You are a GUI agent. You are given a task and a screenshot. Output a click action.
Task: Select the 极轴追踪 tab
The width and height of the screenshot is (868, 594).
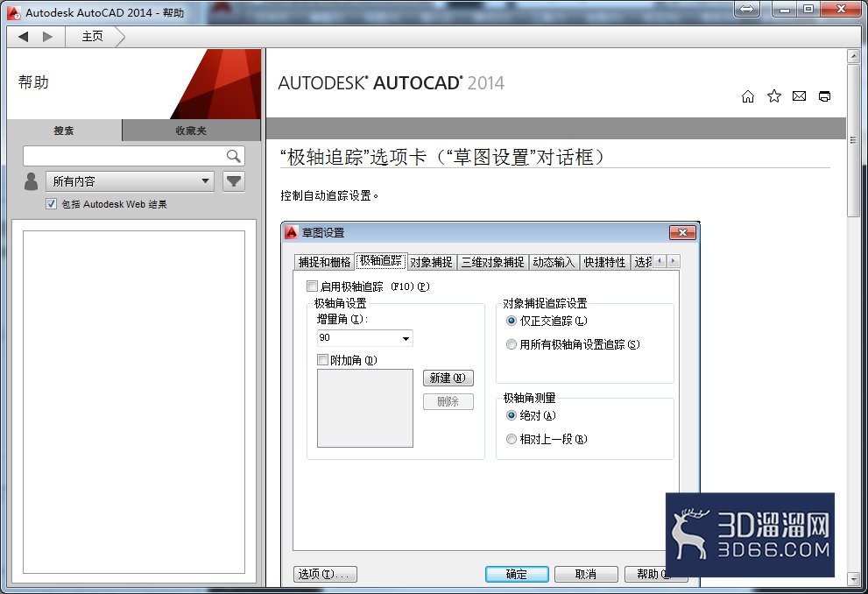click(381, 261)
